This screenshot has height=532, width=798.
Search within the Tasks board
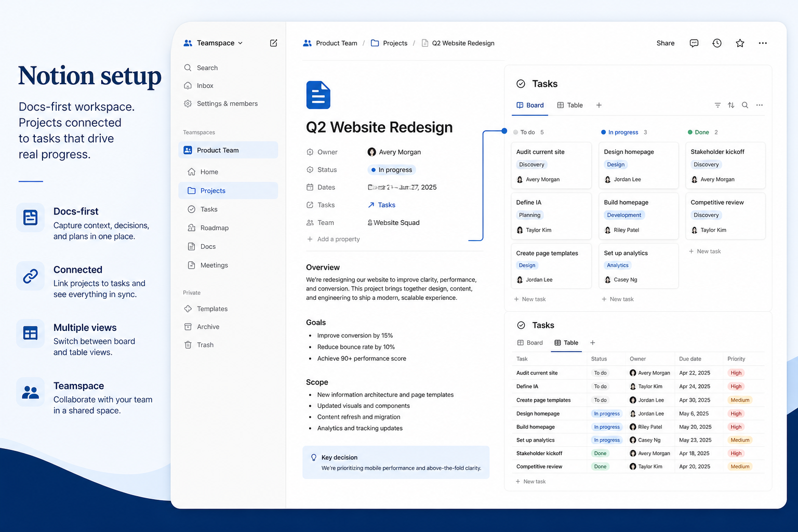pos(745,105)
